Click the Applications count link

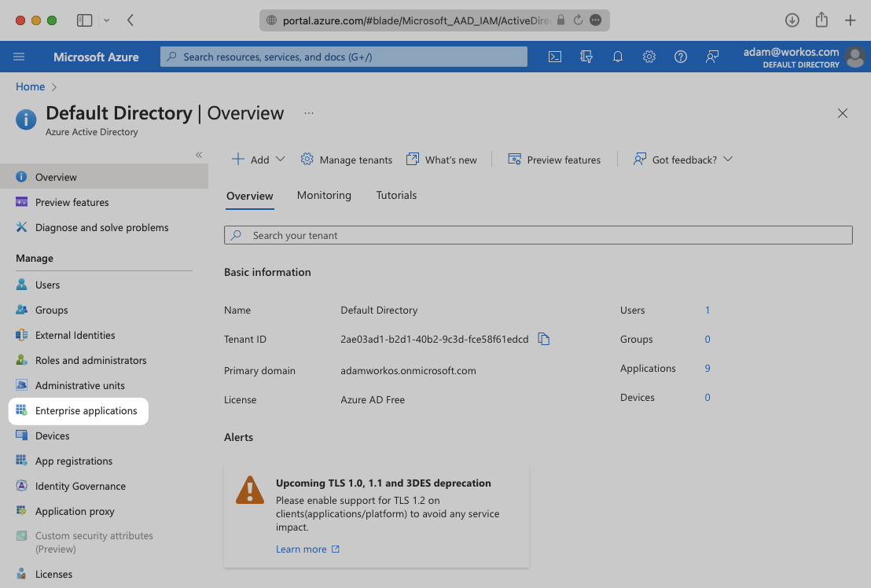pos(707,368)
